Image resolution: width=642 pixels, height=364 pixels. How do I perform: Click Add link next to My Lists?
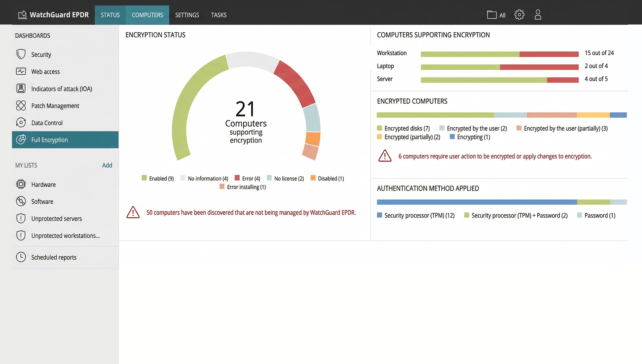click(x=107, y=165)
